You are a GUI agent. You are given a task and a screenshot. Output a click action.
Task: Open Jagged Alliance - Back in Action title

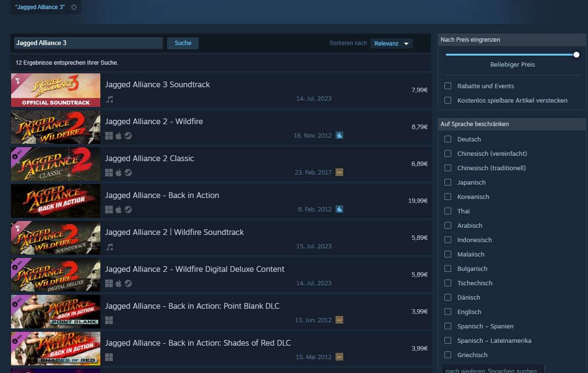(162, 195)
